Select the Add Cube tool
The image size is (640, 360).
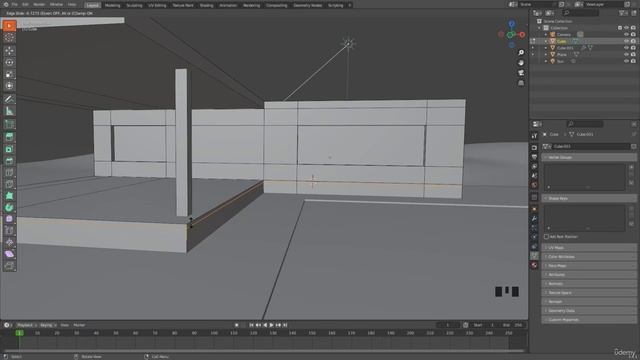9,124
